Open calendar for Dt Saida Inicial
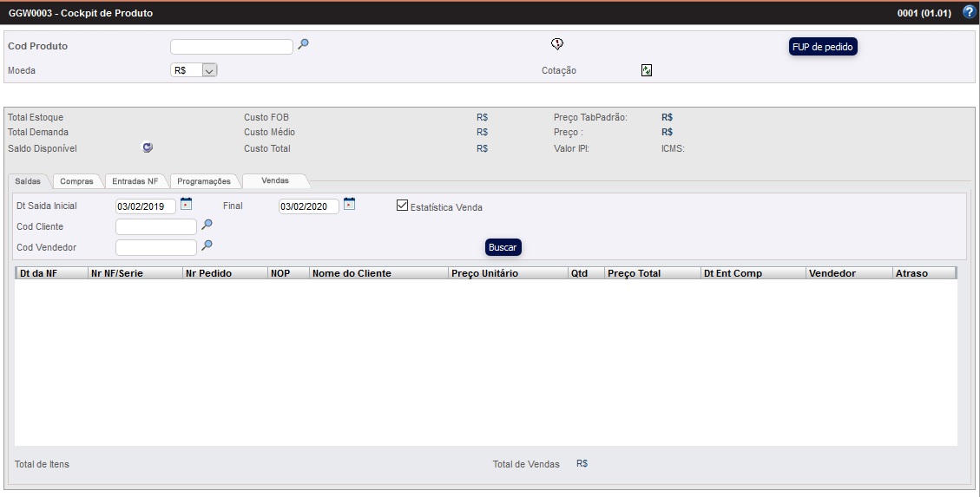The width and height of the screenshot is (980, 497). pyautogui.click(x=186, y=205)
